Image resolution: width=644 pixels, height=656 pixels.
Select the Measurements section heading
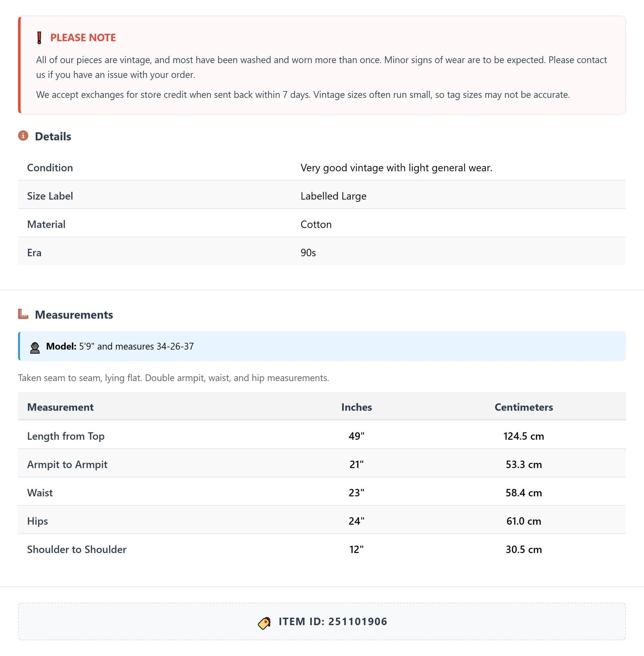[x=74, y=315]
